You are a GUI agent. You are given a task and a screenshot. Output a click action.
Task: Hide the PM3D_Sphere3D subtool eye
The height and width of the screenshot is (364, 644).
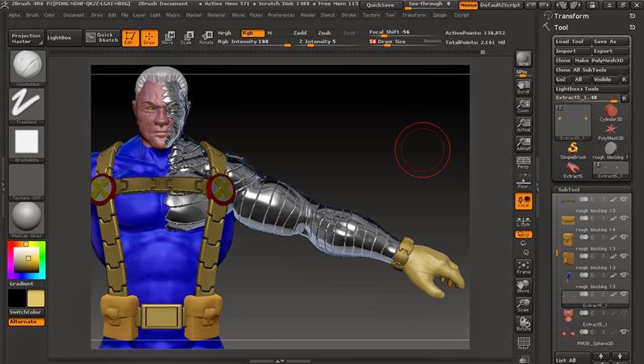point(623,332)
